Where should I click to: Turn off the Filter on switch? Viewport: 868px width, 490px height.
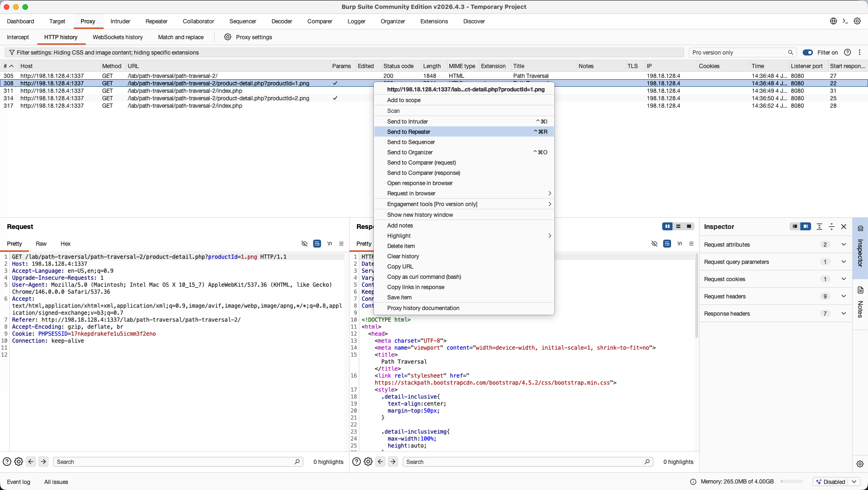[808, 53]
